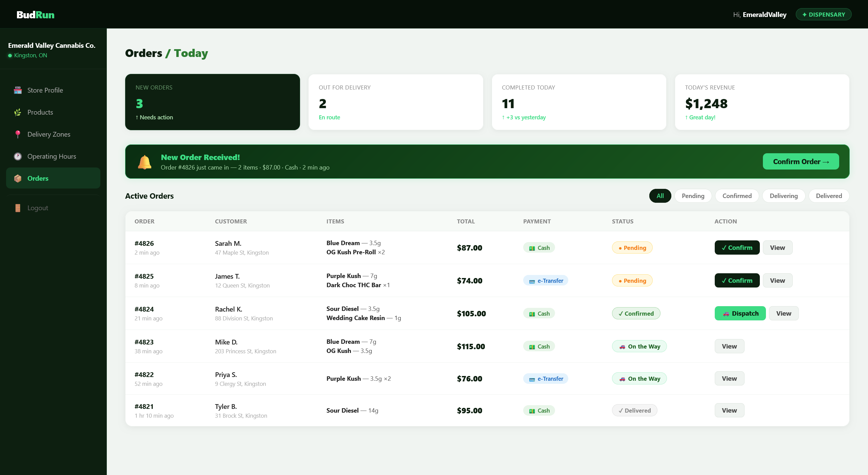Dispatch Rachel K.'s confirmed order #4824
The width and height of the screenshot is (868, 475).
(x=740, y=313)
